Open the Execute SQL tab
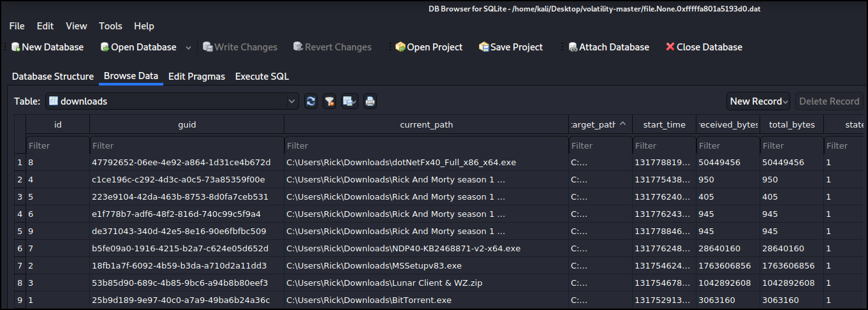Image resolution: width=868 pixels, height=310 pixels. click(x=262, y=77)
